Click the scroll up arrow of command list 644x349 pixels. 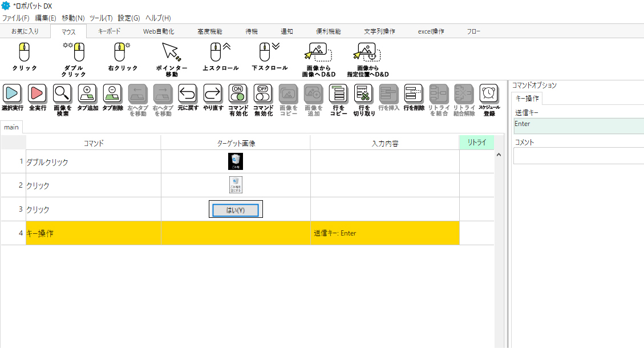tap(499, 155)
